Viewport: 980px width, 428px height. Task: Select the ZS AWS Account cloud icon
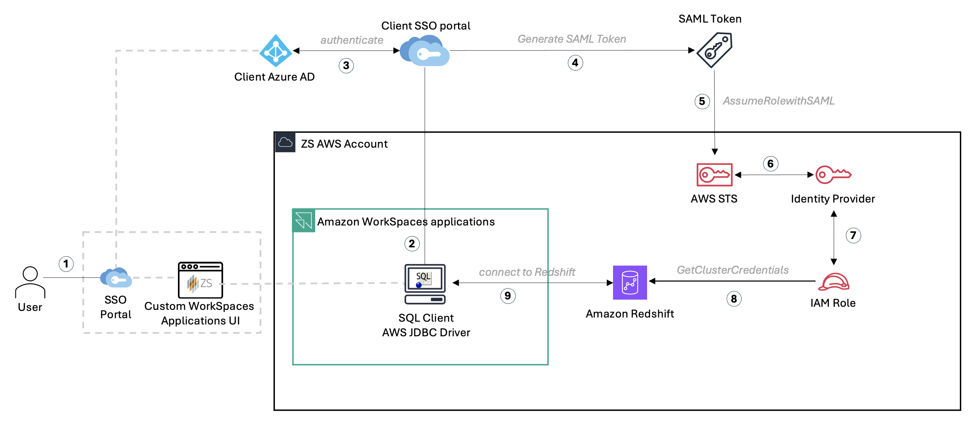tap(285, 142)
